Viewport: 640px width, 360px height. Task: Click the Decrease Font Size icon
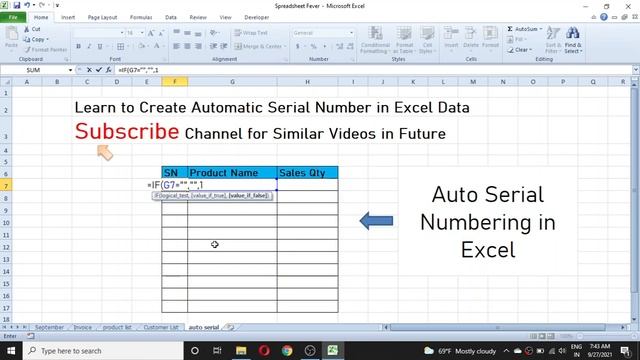[161, 33]
